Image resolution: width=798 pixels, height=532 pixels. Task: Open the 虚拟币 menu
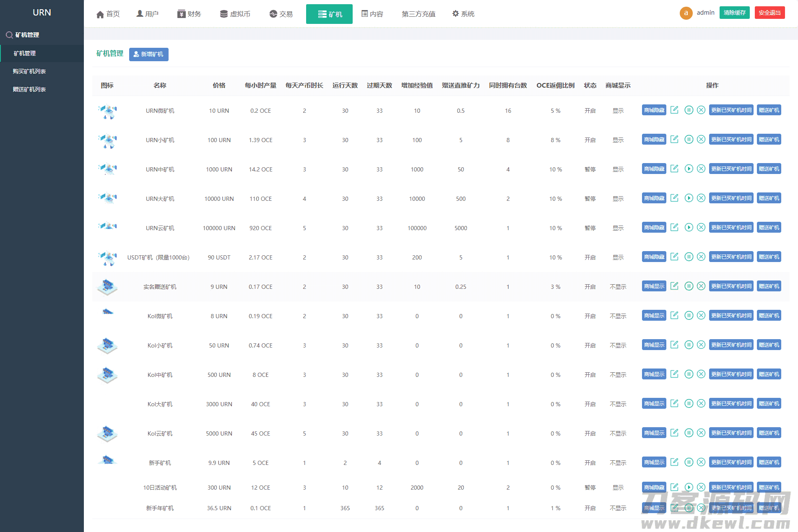pyautogui.click(x=235, y=14)
